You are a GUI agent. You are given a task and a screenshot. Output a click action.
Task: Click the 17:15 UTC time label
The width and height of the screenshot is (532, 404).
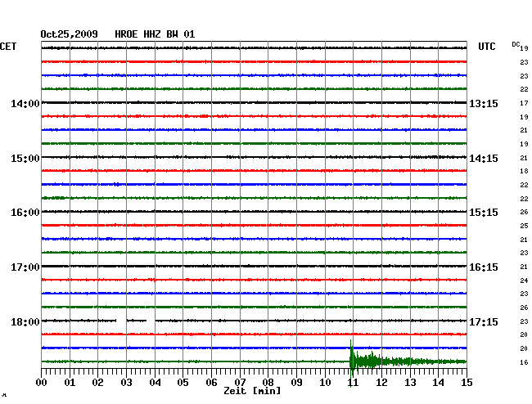(x=484, y=321)
